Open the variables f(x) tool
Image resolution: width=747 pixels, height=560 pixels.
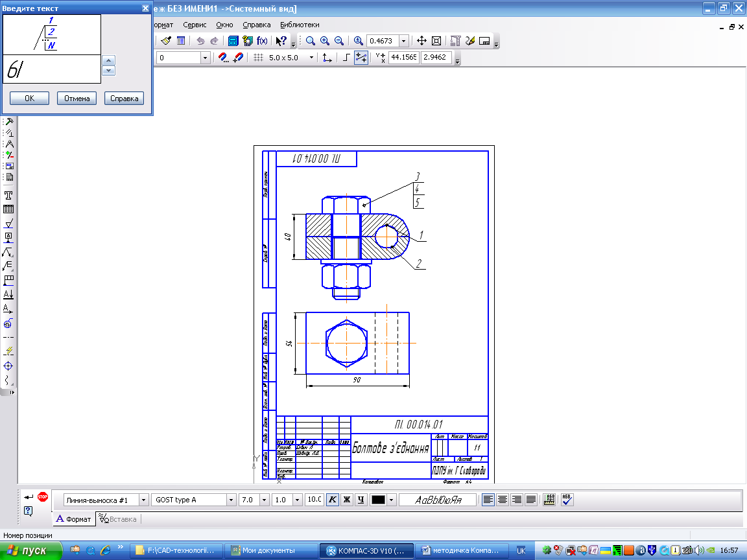point(262,41)
